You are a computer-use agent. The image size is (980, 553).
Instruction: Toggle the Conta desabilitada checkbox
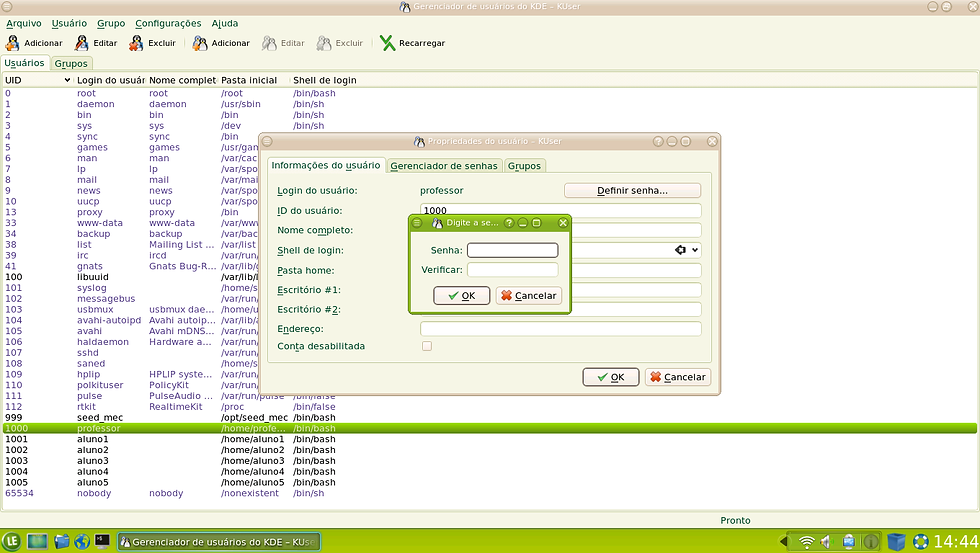[x=427, y=346]
